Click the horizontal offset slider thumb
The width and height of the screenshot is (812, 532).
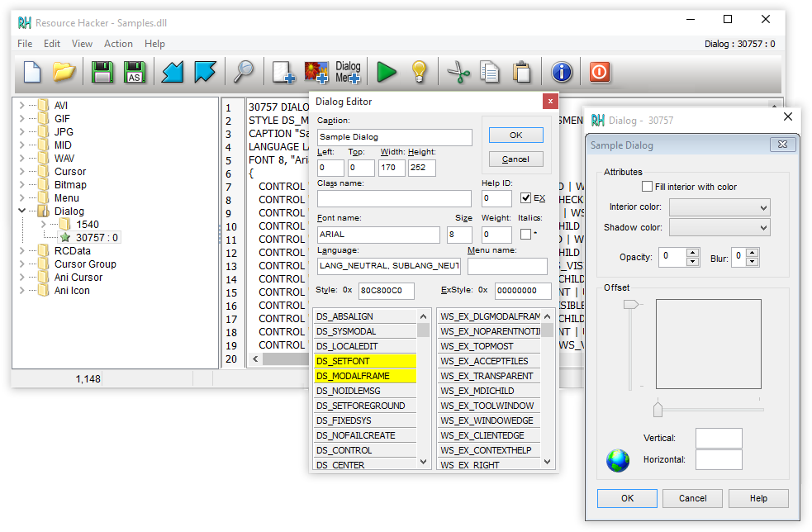(658, 409)
